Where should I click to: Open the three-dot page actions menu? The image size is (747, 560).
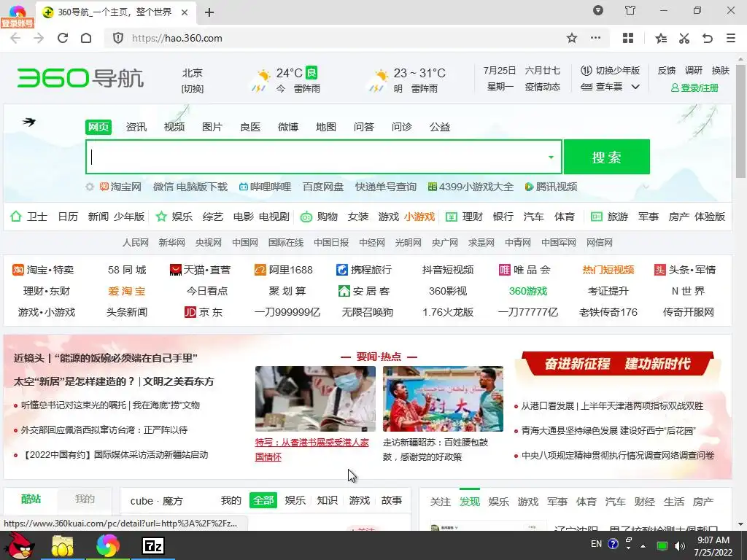(x=595, y=38)
